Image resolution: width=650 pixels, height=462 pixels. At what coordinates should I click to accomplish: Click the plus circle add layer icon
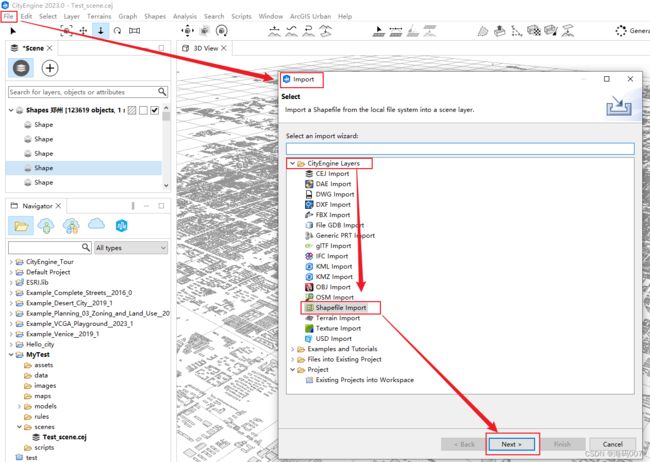point(50,68)
